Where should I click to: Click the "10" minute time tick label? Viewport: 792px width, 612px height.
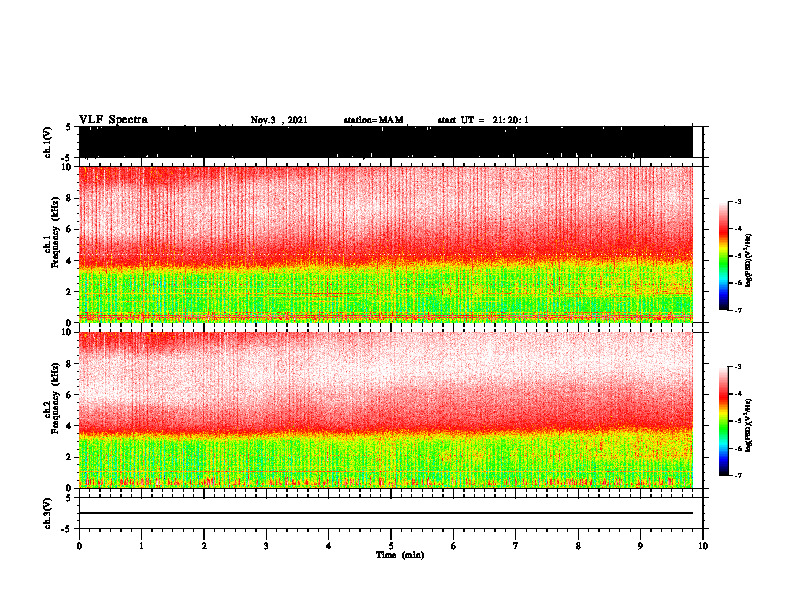[x=703, y=546]
